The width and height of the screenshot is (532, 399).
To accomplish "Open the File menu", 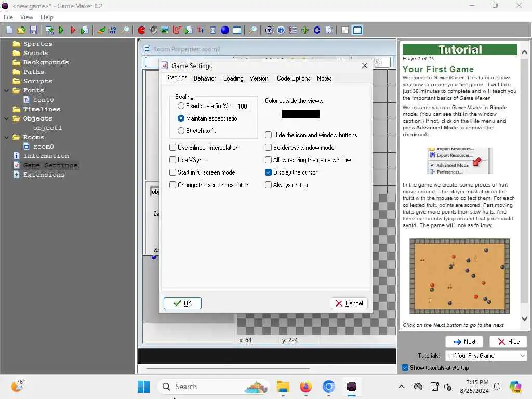I will coord(8,17).
